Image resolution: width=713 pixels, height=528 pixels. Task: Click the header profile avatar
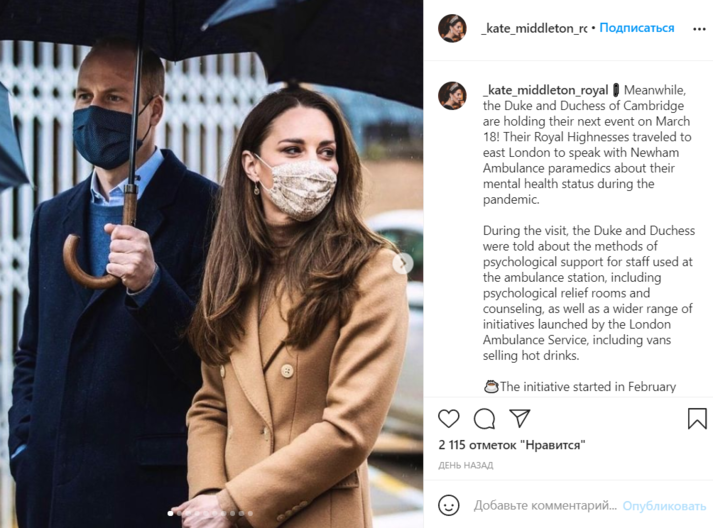tap(452, 28)
